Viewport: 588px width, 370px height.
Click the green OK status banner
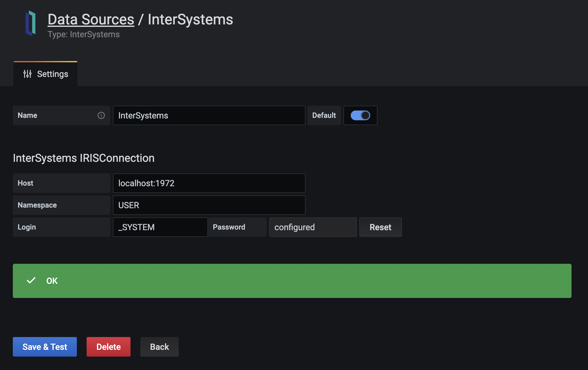pyautogui.click(x=292, y=281)
